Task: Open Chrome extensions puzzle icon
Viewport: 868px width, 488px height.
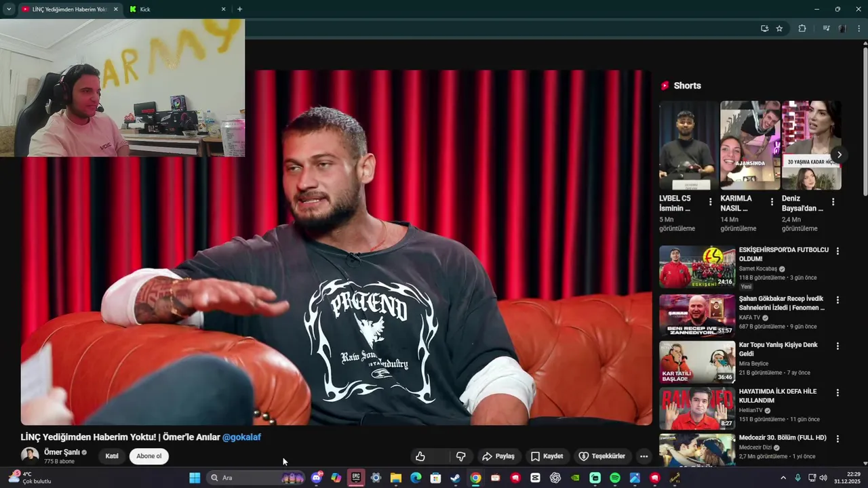Action: (802, 28)
